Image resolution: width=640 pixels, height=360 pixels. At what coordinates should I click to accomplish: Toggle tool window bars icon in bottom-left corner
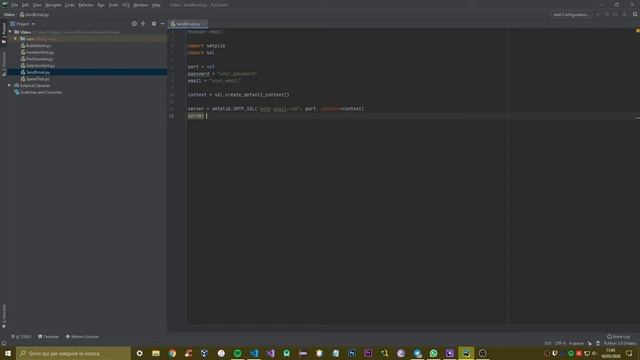pyautogui.click(x=4, y=343)
